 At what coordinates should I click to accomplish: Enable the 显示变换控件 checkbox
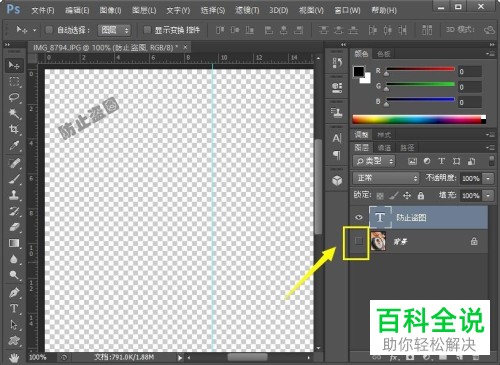coord(147,30)
